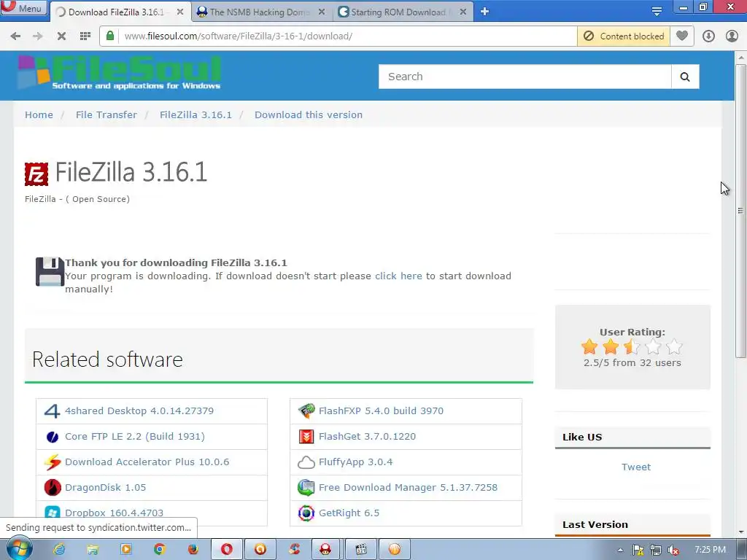Viewport: 747px width, 560px height.
Task: Click the search magnifier button
Action: point(685,77)
